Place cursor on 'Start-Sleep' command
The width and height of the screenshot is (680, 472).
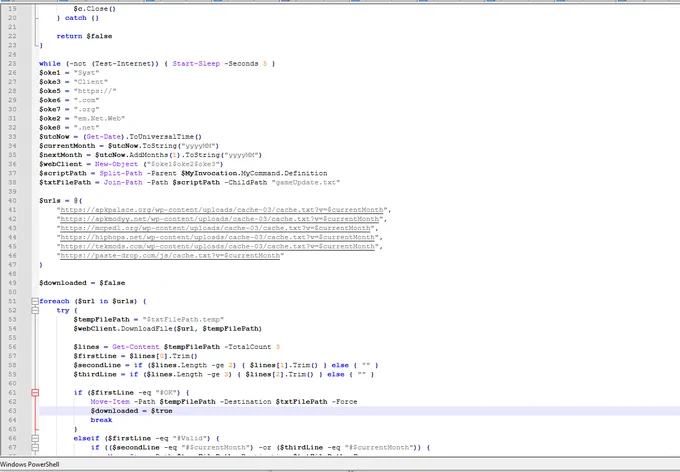pyautogui.click(x=196, y=64)
